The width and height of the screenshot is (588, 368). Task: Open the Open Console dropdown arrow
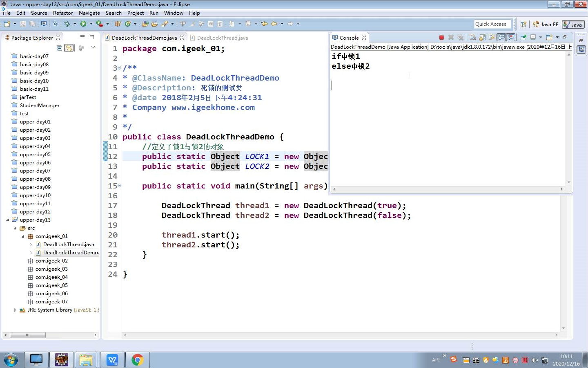[557, 37]
